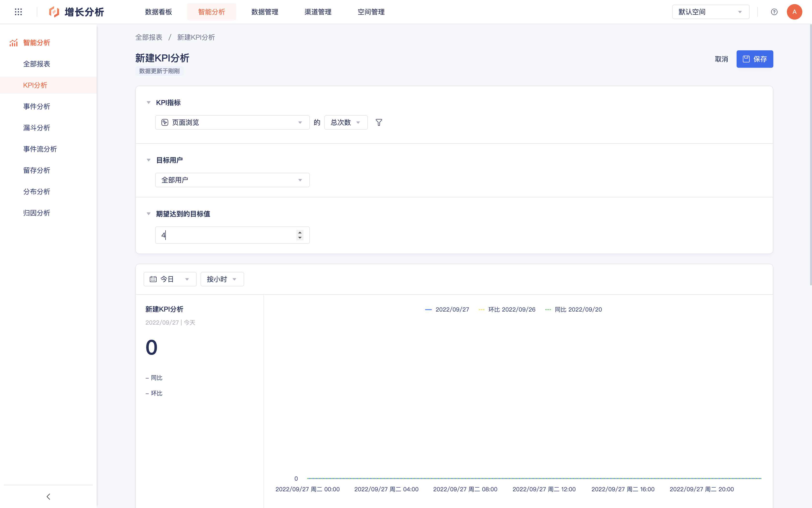The width and height of the screenshot is (812, 508).
Task: Collapse the KPI指标 section
Action: click(149, 103)
